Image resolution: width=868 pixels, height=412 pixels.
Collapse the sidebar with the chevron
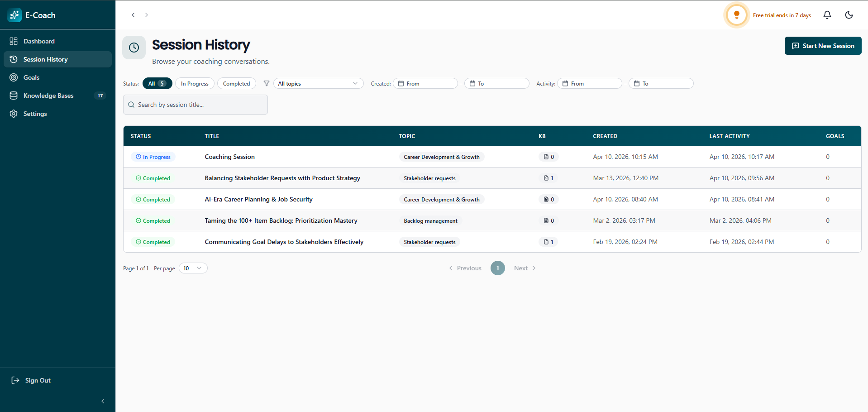103,401
